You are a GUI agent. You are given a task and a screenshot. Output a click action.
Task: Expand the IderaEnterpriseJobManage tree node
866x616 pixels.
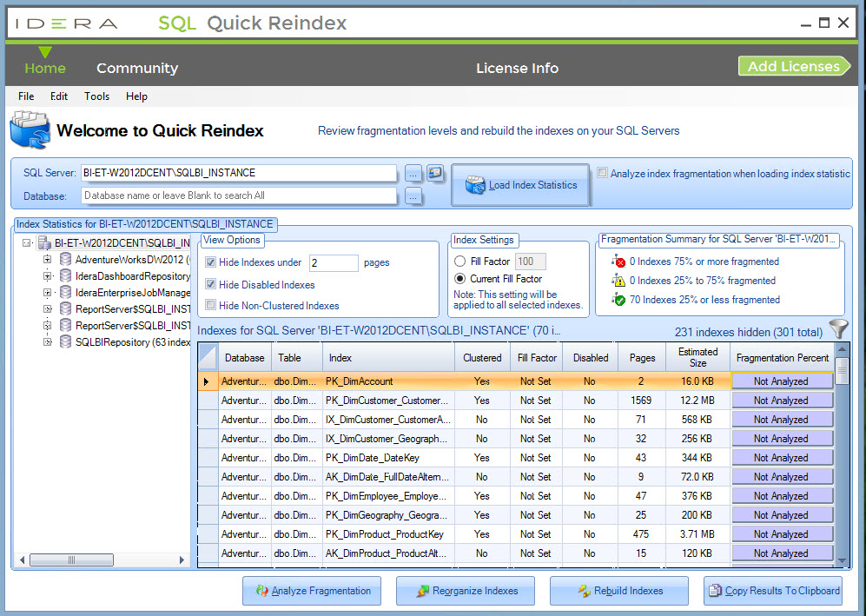[48, 292]
